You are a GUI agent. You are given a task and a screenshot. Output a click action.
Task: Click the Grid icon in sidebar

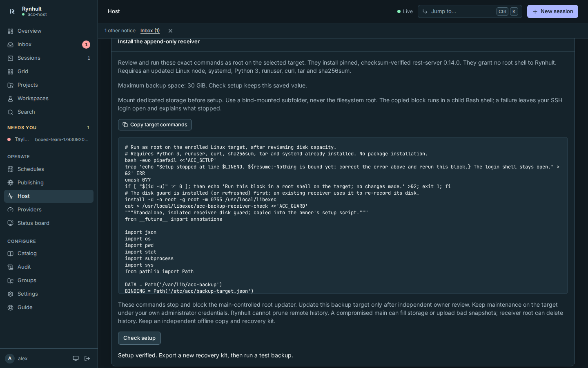pyautogui.click(x=11, y=72)
